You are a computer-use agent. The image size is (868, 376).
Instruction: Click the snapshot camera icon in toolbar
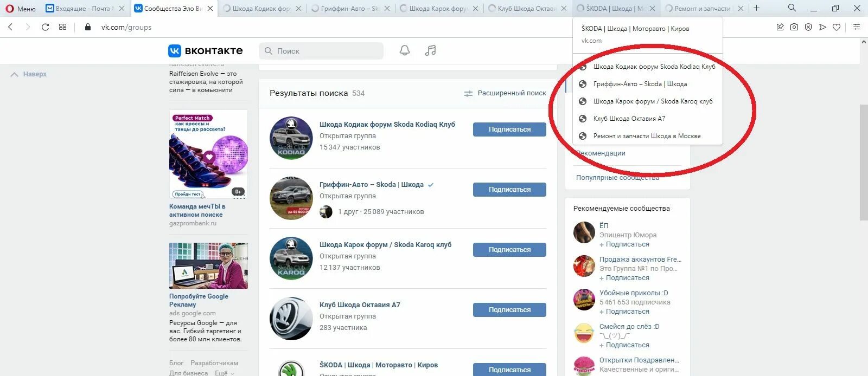pyautogui.click(x=794, y=27)
